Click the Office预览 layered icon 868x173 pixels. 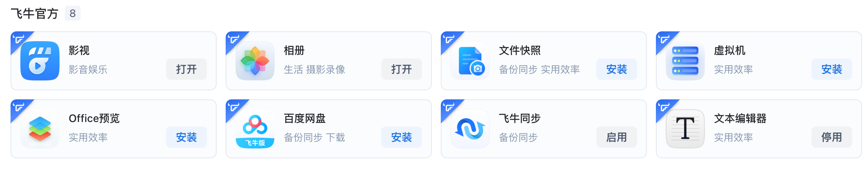point(40,129)
